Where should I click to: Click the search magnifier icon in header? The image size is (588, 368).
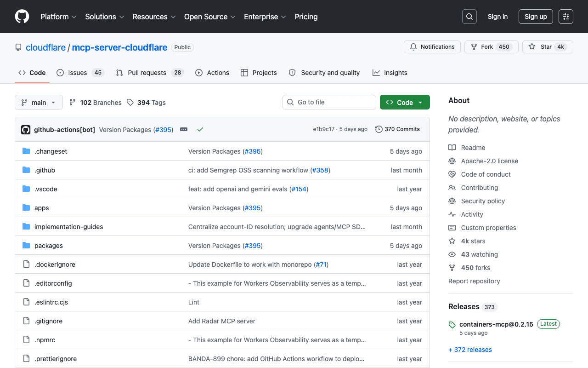point(469,17)
